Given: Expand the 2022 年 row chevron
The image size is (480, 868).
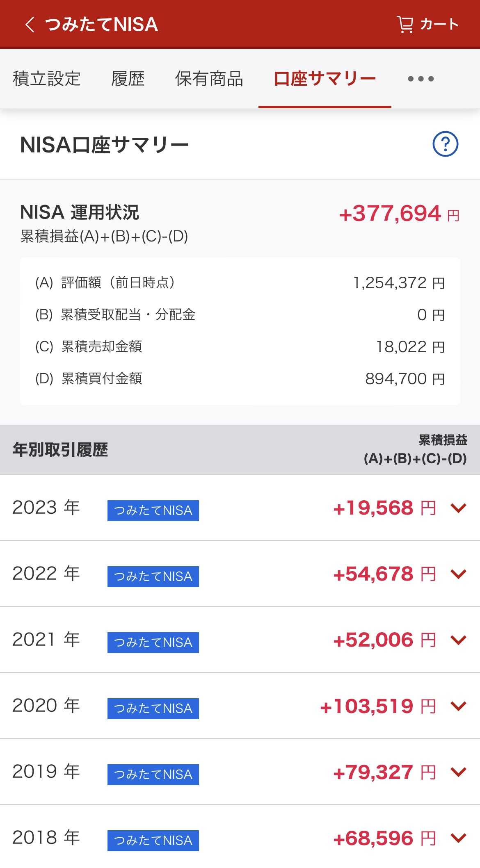Looking at the screenshot, I should (x=458, y=574).
